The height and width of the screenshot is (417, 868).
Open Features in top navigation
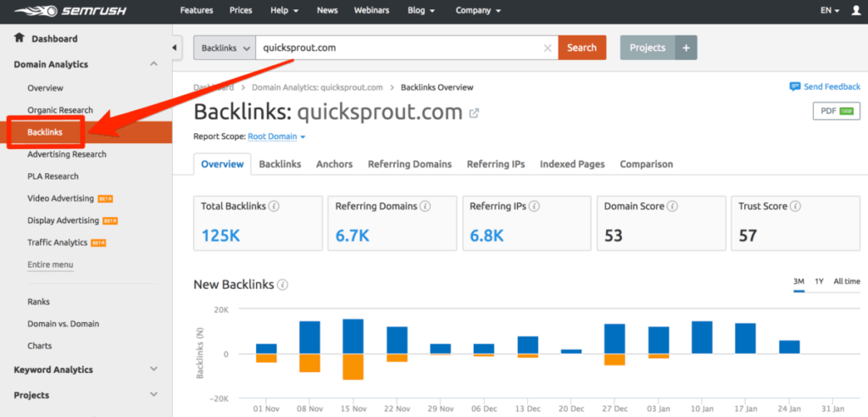(x=197, y=10)
